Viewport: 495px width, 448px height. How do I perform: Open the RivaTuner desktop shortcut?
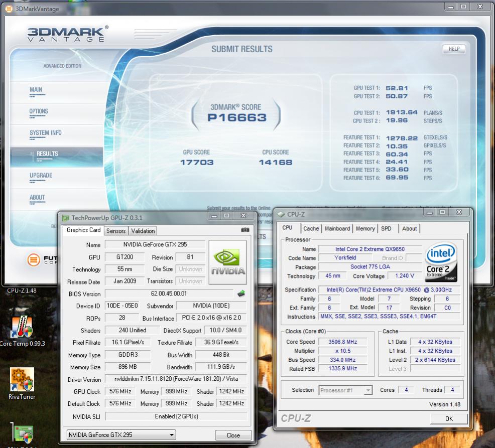point(22,383)
